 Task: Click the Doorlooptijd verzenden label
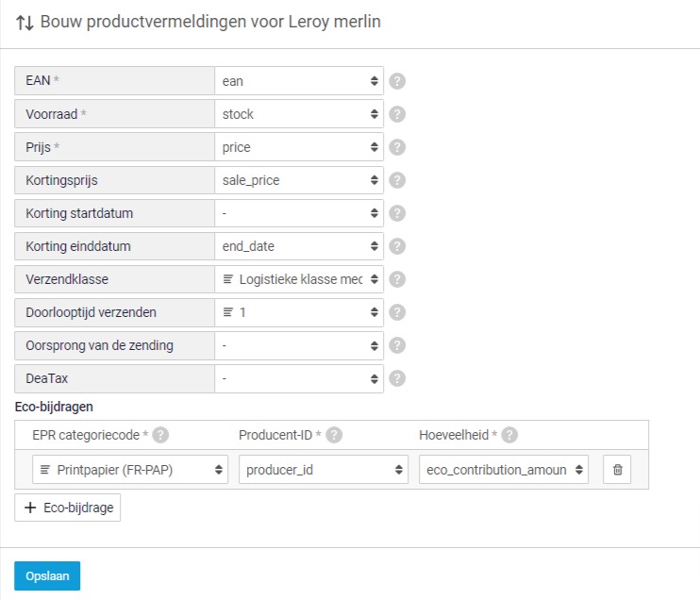(92, 312)
